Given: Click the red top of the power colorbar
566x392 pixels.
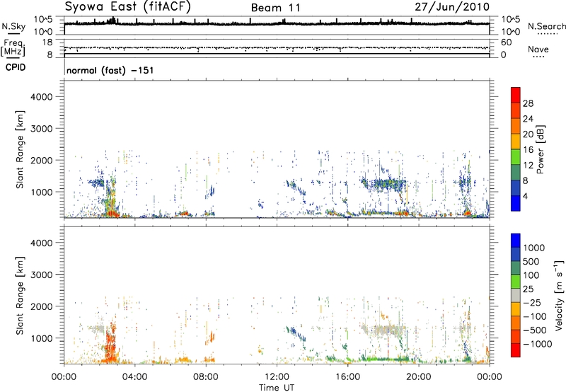Looking at the screenshot, I should click(x=516, y=95).
